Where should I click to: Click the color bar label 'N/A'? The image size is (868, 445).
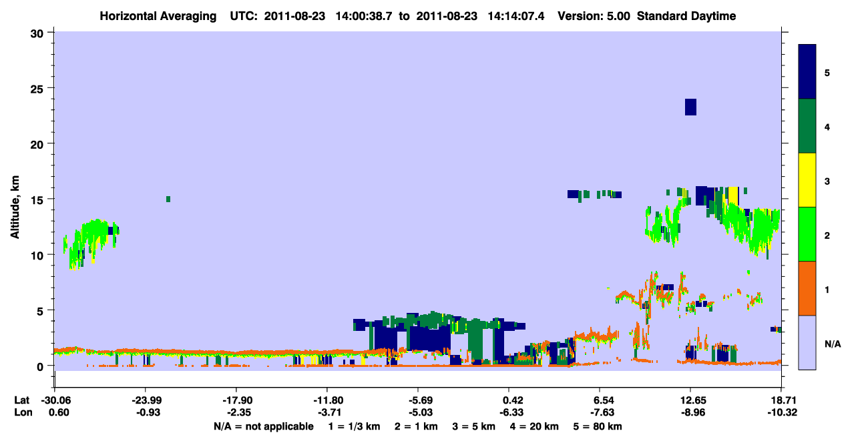coord(833,343)
